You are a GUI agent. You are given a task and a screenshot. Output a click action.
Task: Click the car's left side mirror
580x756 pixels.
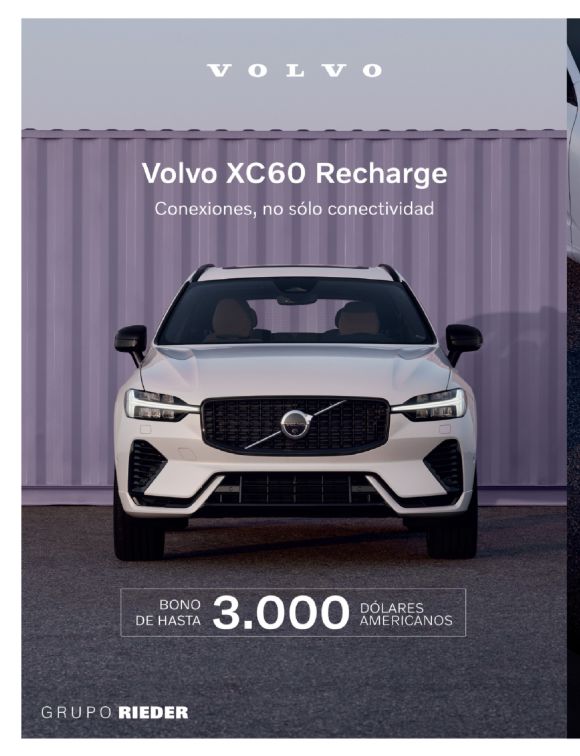coord(131,341)
